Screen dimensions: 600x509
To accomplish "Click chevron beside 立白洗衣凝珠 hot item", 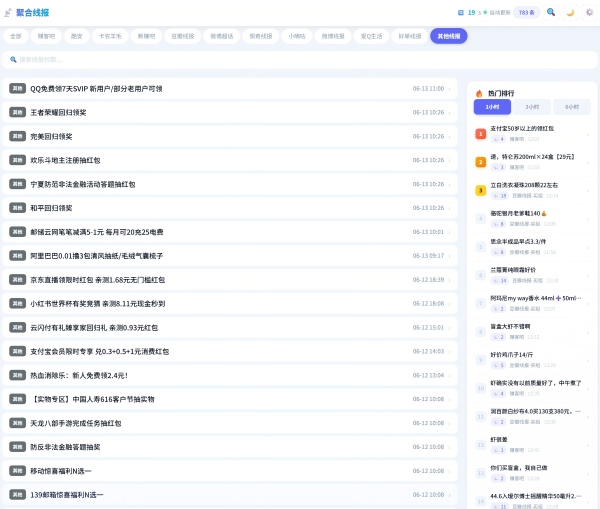I will click(588, 191).
